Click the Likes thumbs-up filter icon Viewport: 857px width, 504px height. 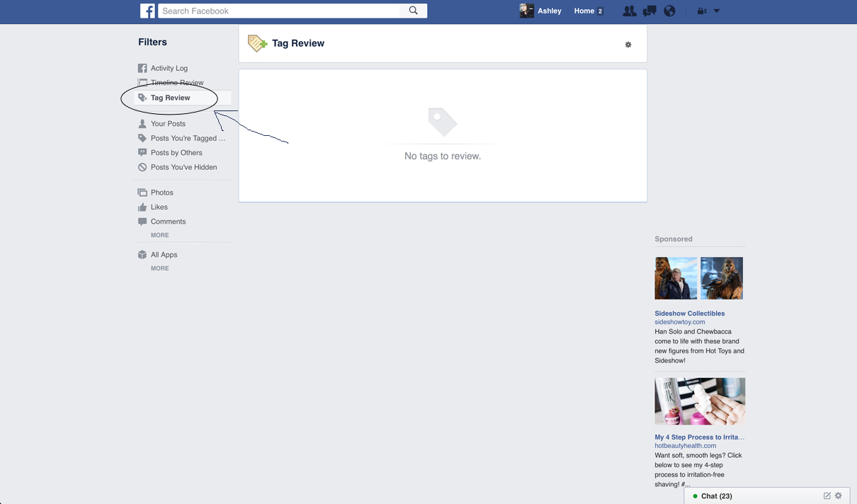[x=142, y=207]
